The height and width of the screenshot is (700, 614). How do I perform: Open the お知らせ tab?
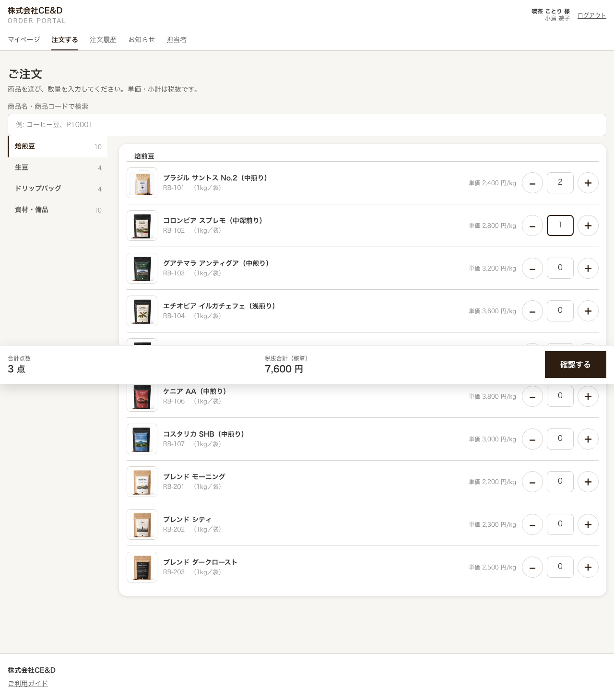tap(142, 40)
